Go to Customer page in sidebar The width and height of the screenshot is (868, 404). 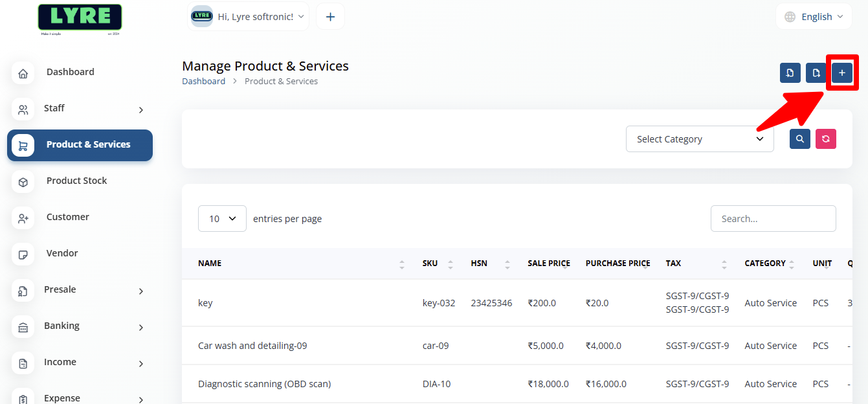(x=67, y=217)
